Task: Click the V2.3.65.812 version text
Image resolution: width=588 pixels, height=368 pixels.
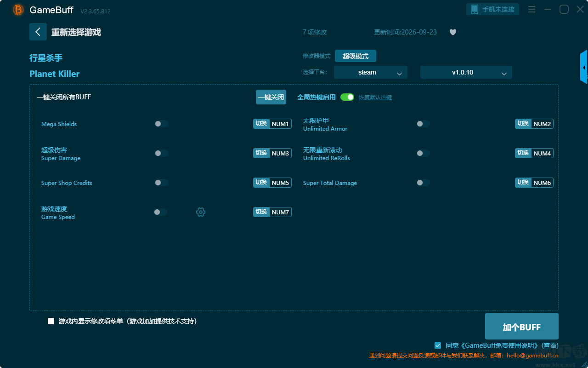Action: (x=96, y=11)
